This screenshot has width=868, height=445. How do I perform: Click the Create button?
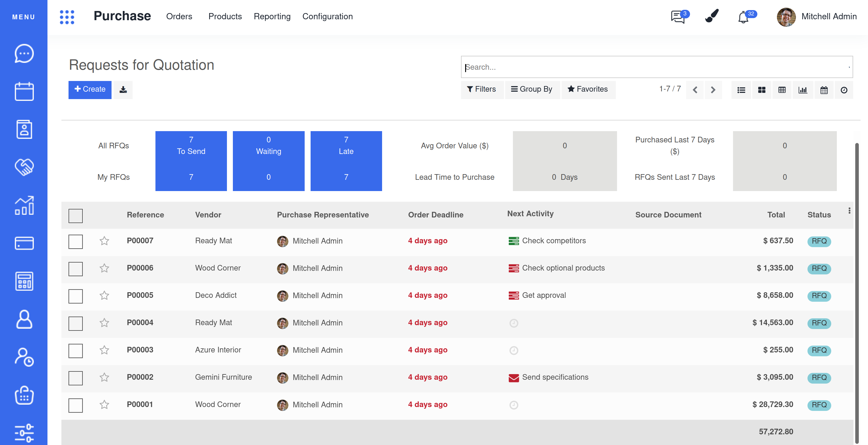coord(90,89)
